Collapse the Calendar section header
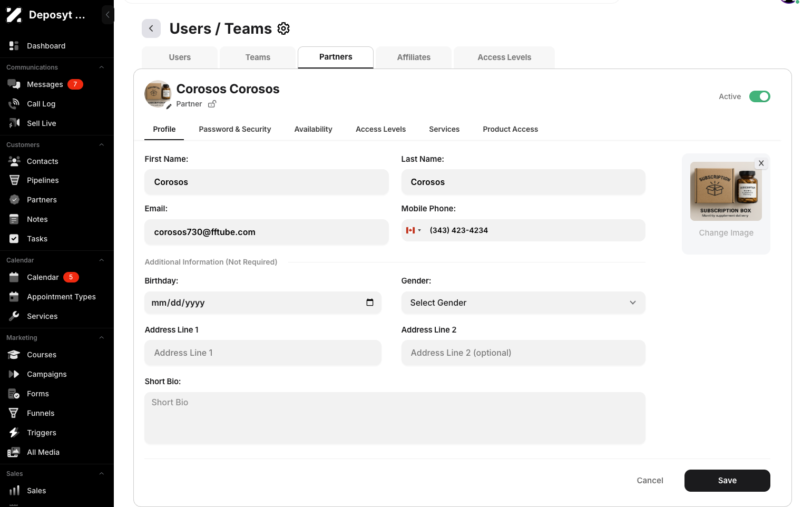This screenshot has width=812, height=507. click(x=102, y=260)
